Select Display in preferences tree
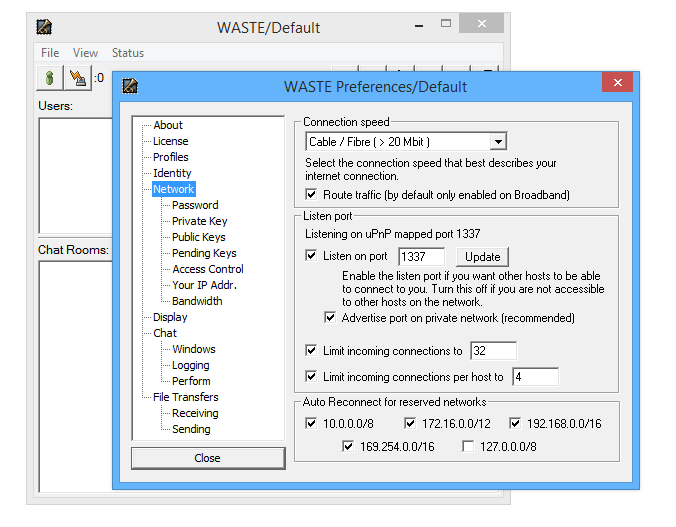This screenshot has width=676, height=527. coord(170,317)
